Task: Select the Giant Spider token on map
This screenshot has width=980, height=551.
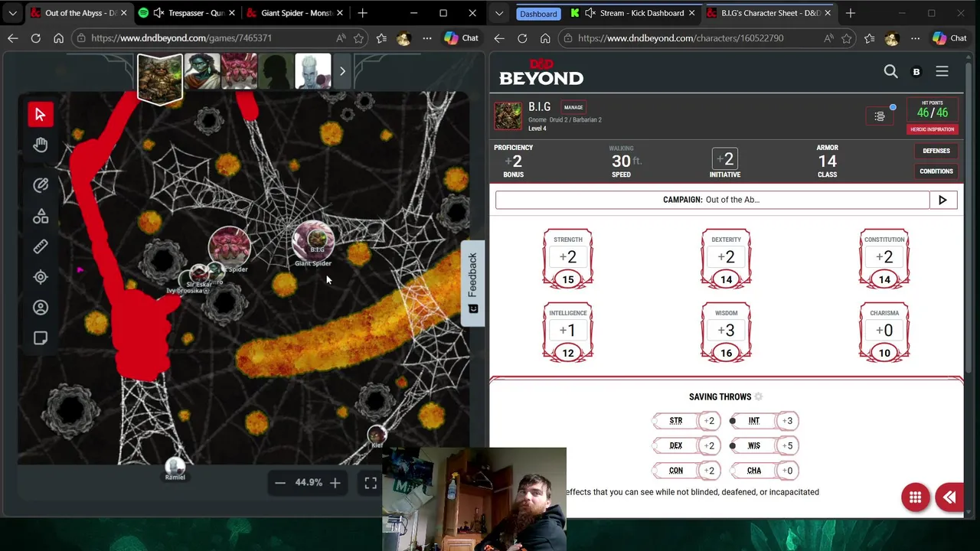Action: (313, 241)
